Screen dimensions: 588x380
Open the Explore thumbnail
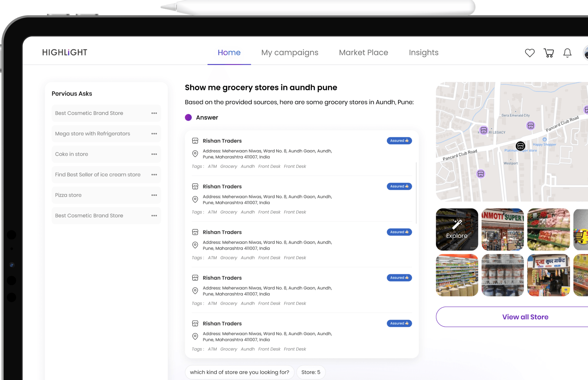457,229
